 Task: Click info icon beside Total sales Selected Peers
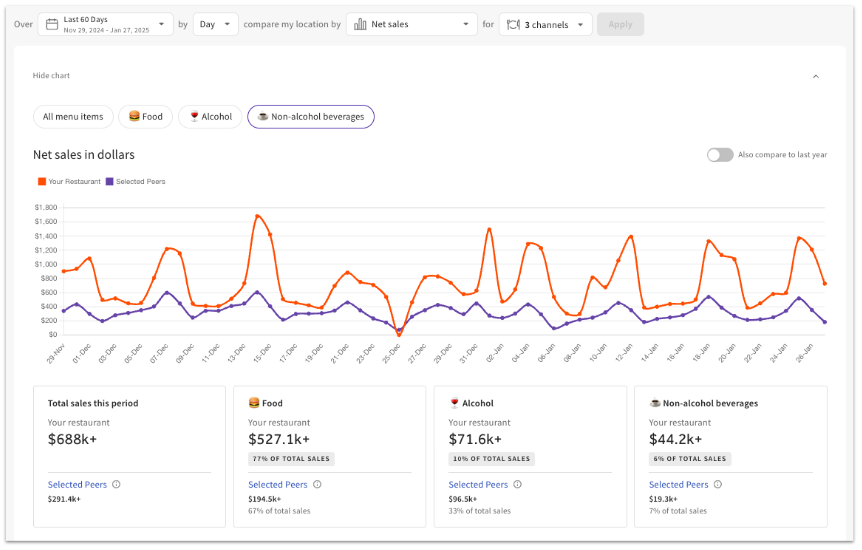pos(116,485)
